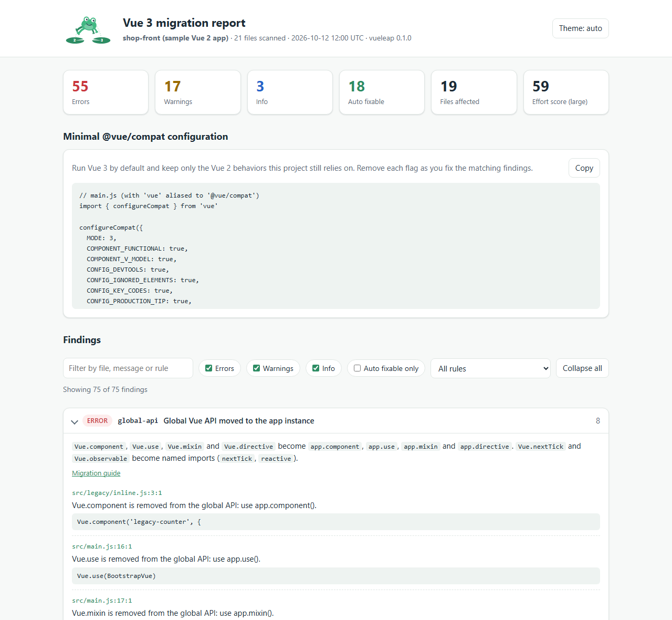Screen dimensions: 672x620
Task: Click the finding count 8
Action: coord(598,421)
